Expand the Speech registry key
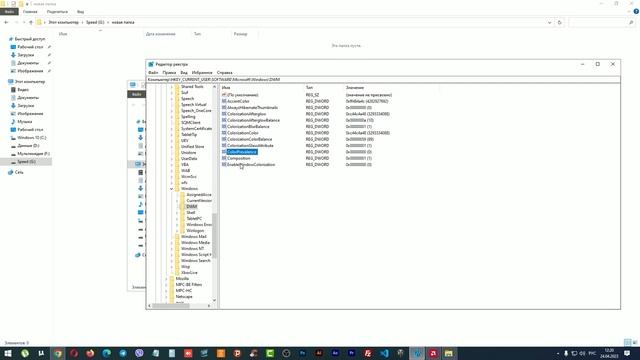This screenshot has width=640, height=360. (x=171, y=98)
